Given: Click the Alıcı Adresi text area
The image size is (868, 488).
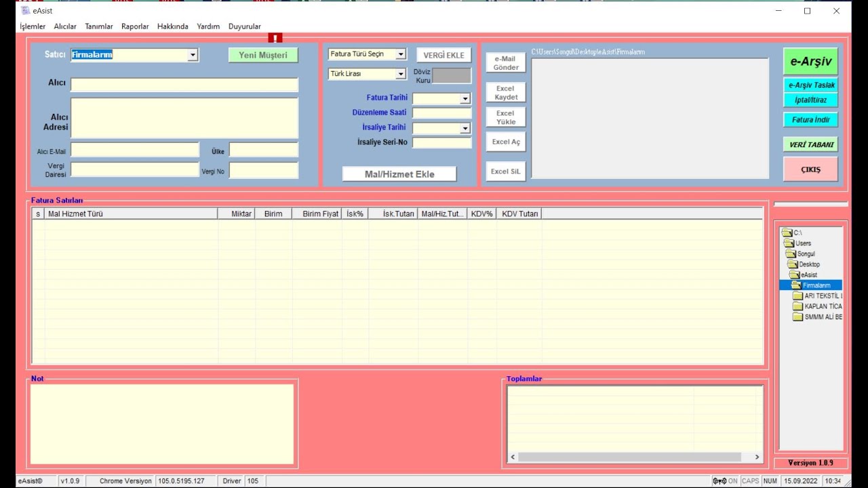Looking at the screenshot, I should 184,118.
